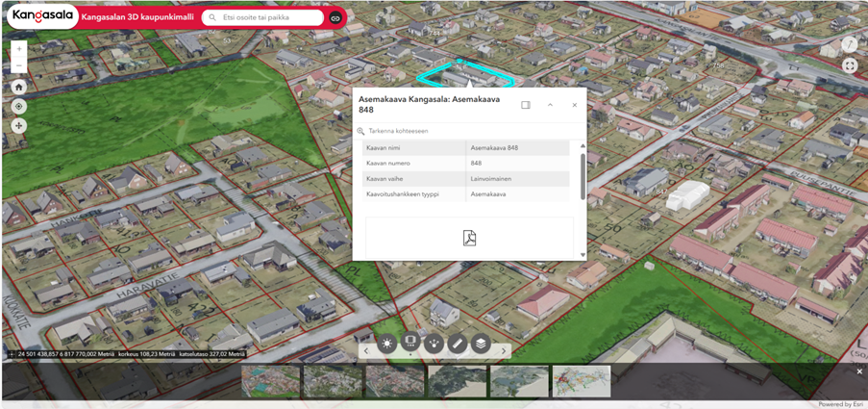
Task: Open the PDF attachment in the popup
Action: point(469,239)
